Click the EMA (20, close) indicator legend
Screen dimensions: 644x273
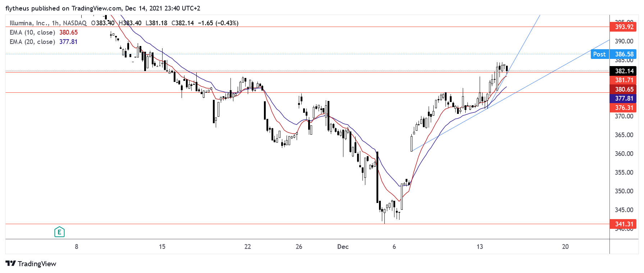point(44,42)
